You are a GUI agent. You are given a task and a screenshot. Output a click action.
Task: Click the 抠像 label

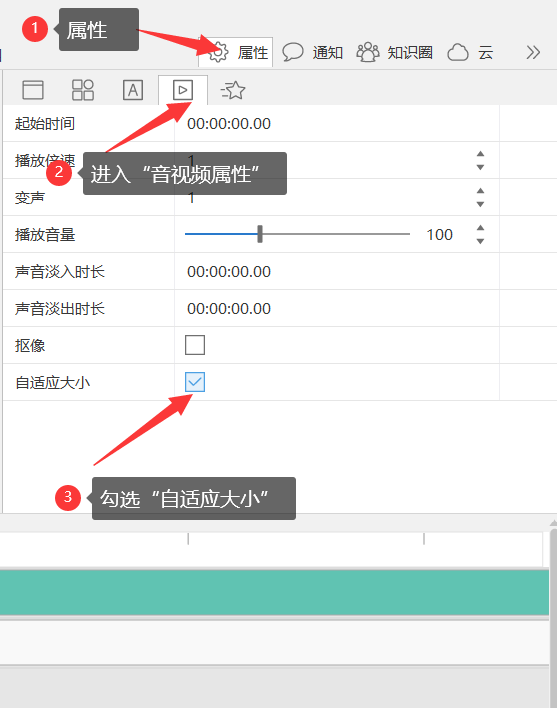tap(30, 345)
